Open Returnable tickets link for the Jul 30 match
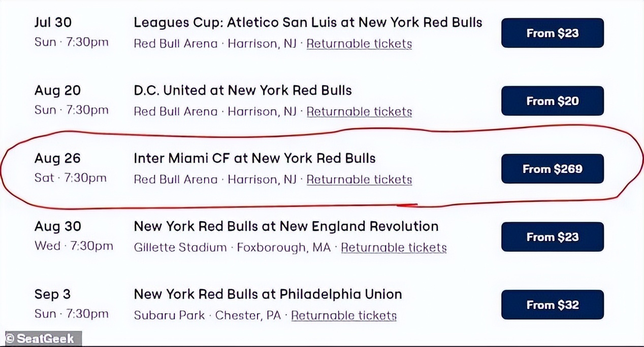The height and width of the screenshot is (347, 644). (x=359, y=44)
